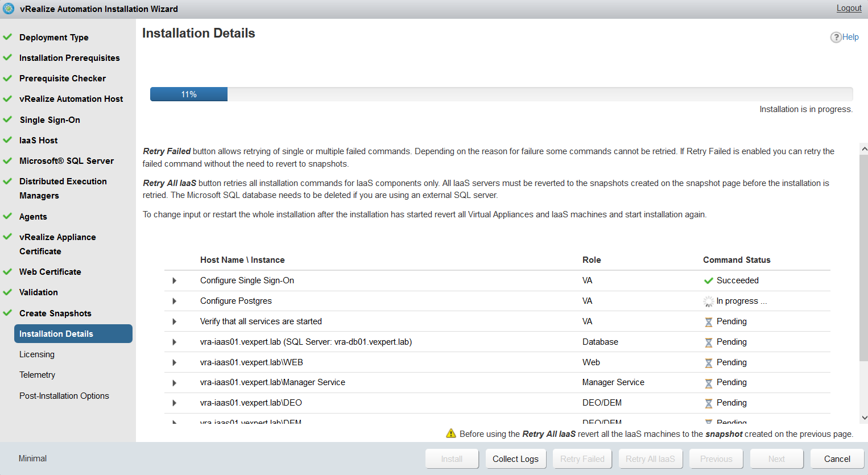
Task: Click the 11% installation progress bar
Action: coord(501,94)
